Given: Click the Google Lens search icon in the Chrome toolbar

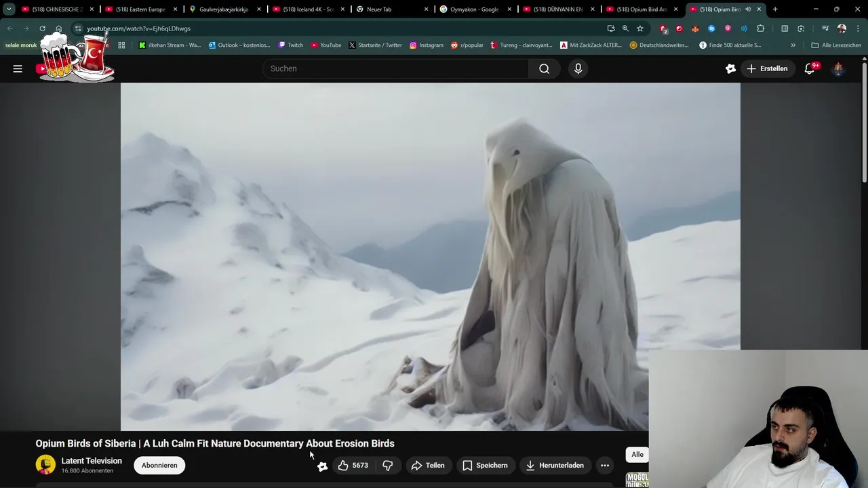Looking at the screenshot, I should (x=801, y=28).
